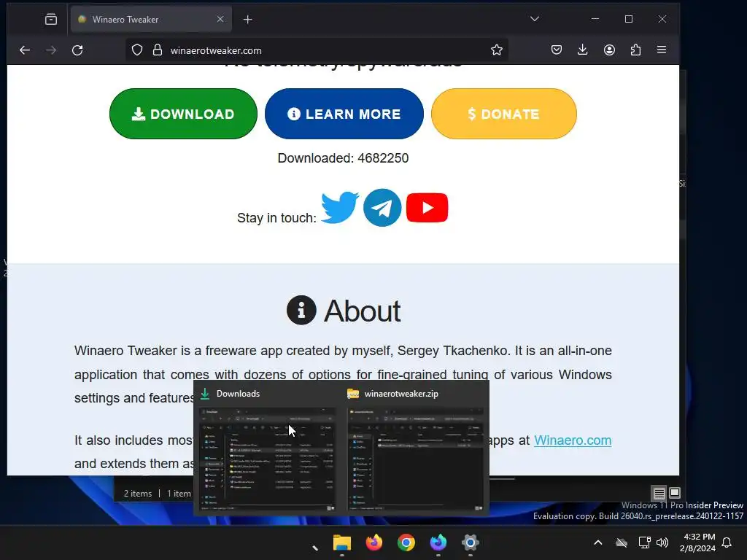Bookmark this page with the star icon

496,50
